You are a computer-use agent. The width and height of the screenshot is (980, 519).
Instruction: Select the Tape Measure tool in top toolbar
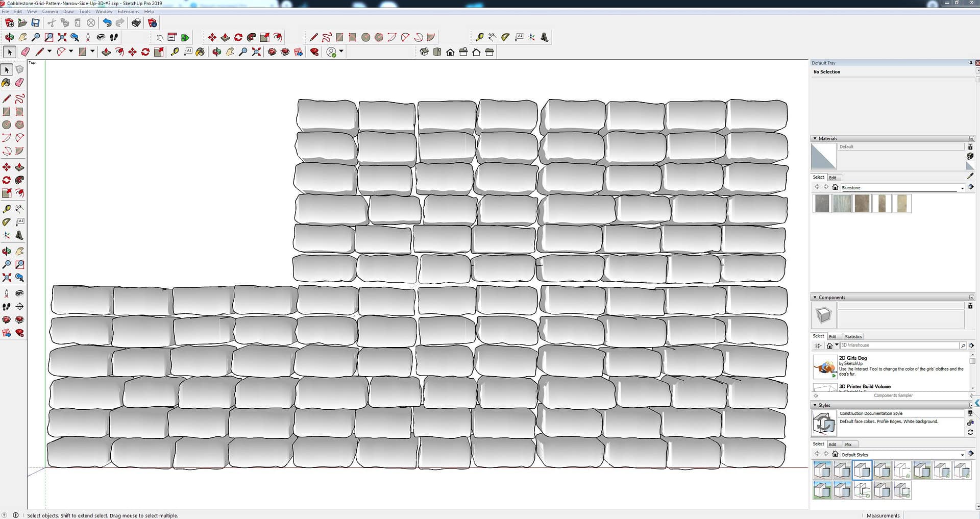point(479,37)
